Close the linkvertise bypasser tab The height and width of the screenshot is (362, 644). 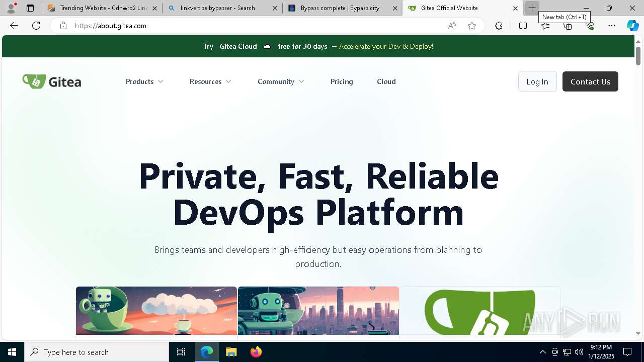point(275,8)
